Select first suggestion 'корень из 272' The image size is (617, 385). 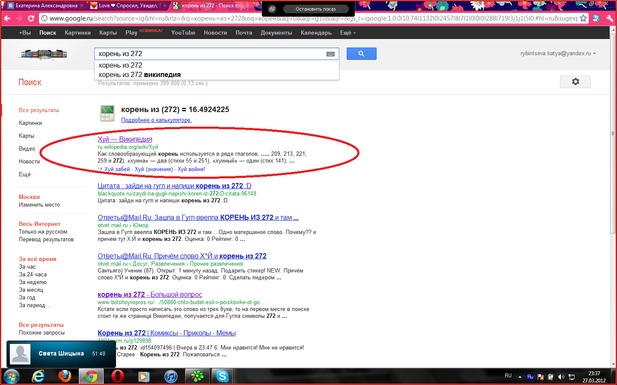120,65
